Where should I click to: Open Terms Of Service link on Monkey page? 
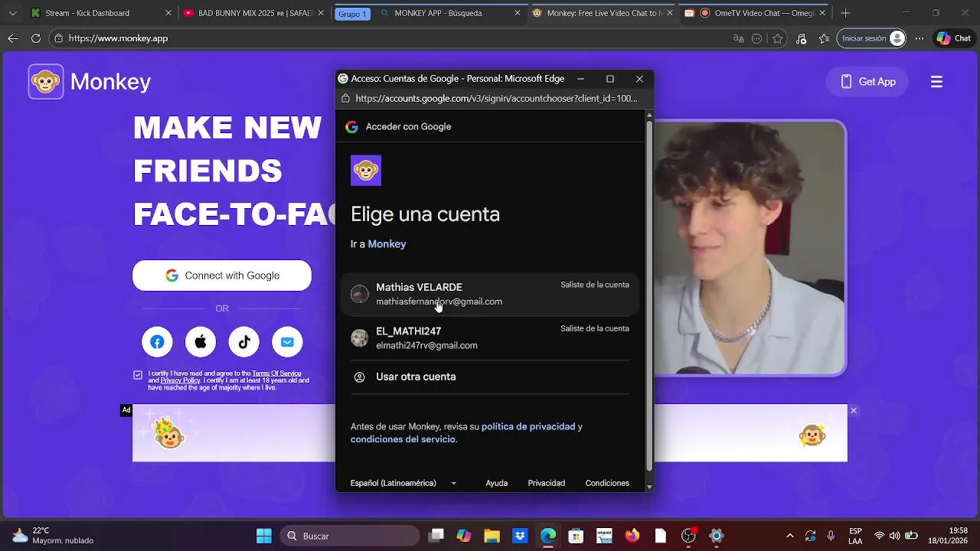[276, 373]
